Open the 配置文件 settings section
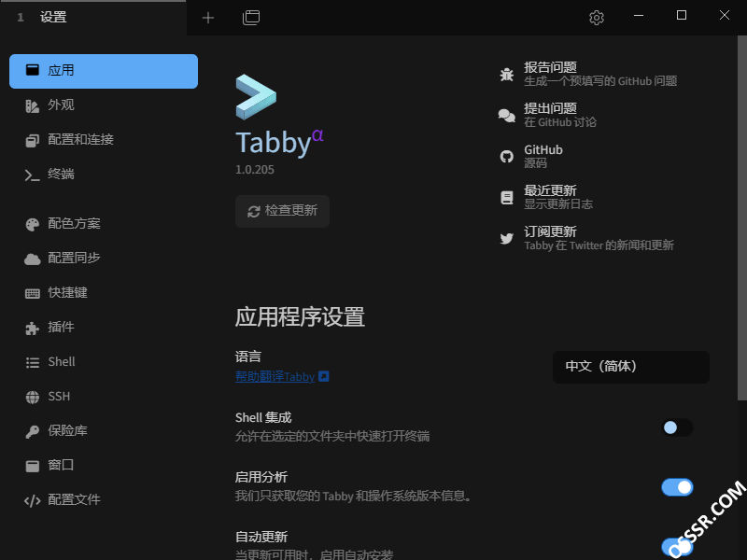Viewport: 747px width, 560px height. click(104, 500)
